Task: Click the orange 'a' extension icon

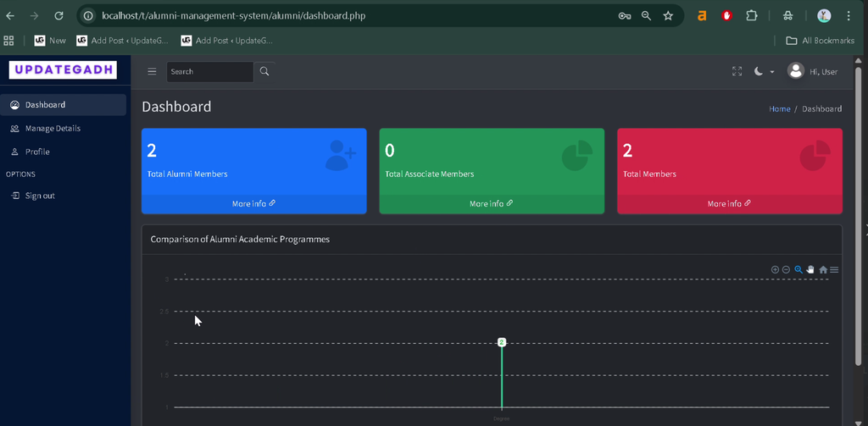Action: [702, 16]
